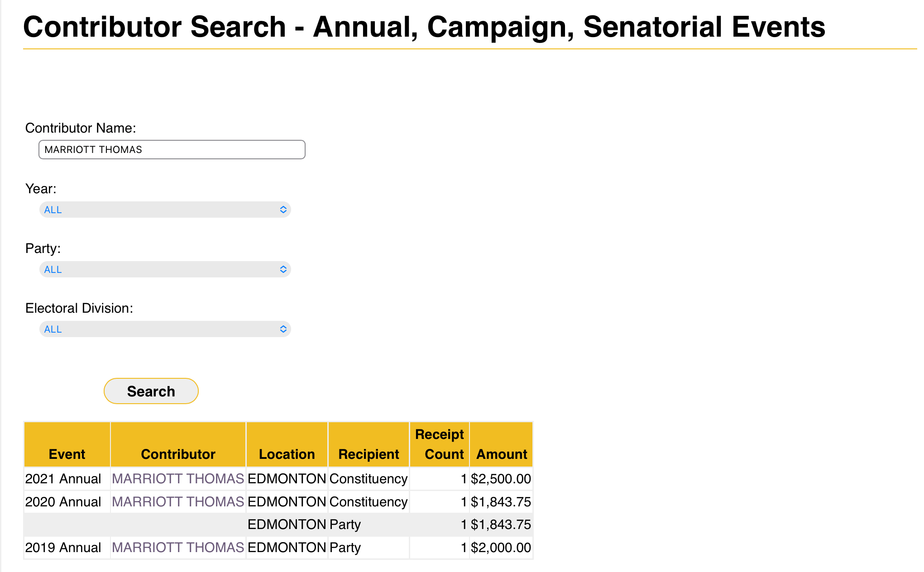Click the Receipt Count column header
The width and height of the screenshot is (924, 572).
click(x=440, y=444)
